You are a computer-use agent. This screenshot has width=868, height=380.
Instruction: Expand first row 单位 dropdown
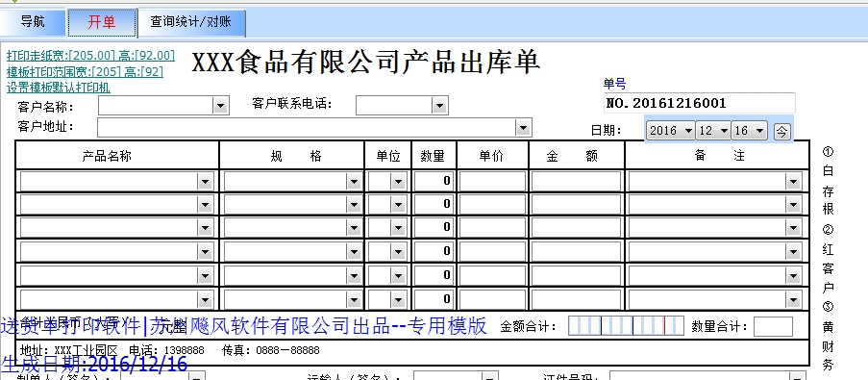tap(398, 181)
